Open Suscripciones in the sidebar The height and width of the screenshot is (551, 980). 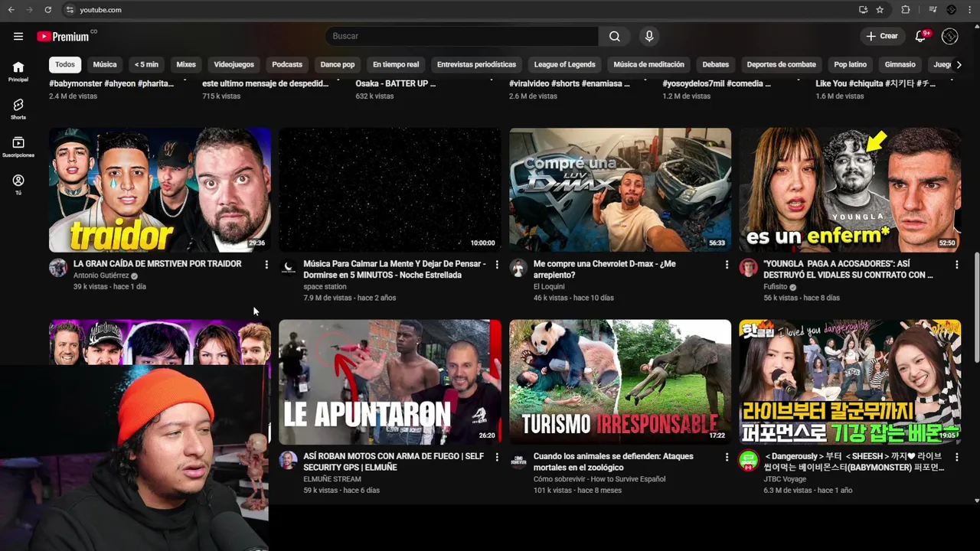pyautogui.click(x=18, y=147)
